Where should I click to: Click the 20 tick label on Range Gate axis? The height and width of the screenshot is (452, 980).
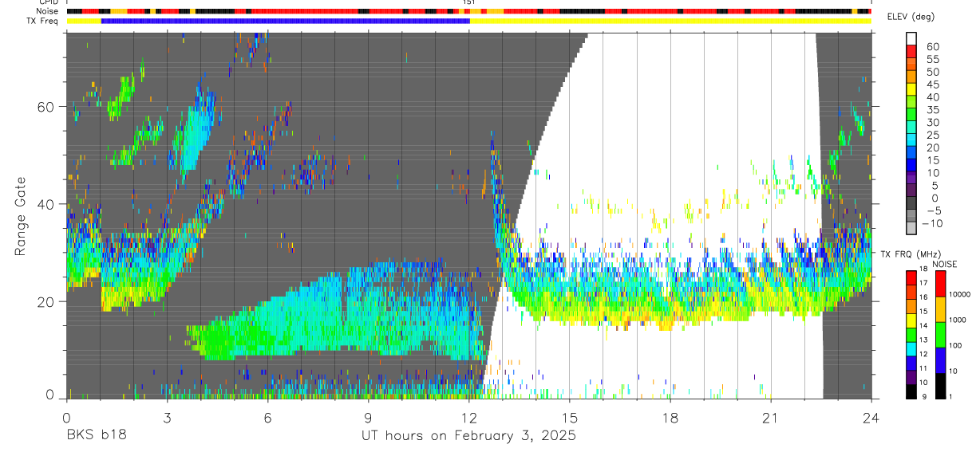pyautogui.click(x=45, y=301)
